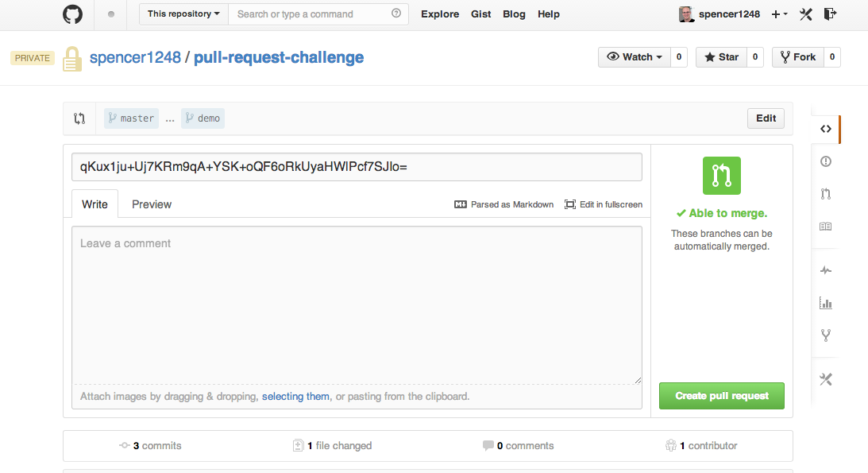Click Create pull request
868x473 pixels.
pos(721,395)
